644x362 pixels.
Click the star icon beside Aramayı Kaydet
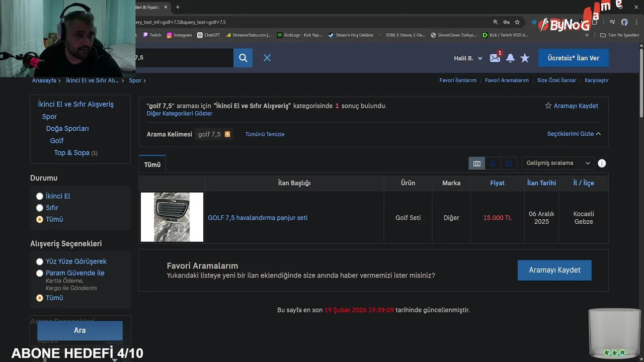coord(548,106)
